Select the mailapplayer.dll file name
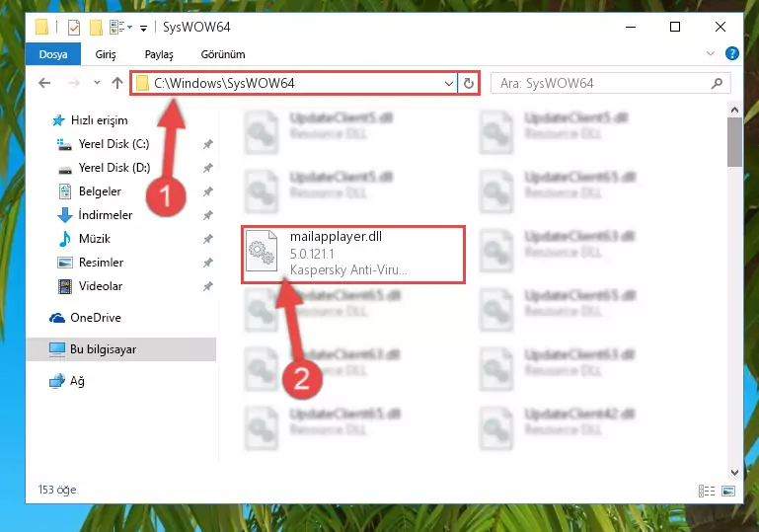This screenshot has width=759, height=532. click(336, 236)
